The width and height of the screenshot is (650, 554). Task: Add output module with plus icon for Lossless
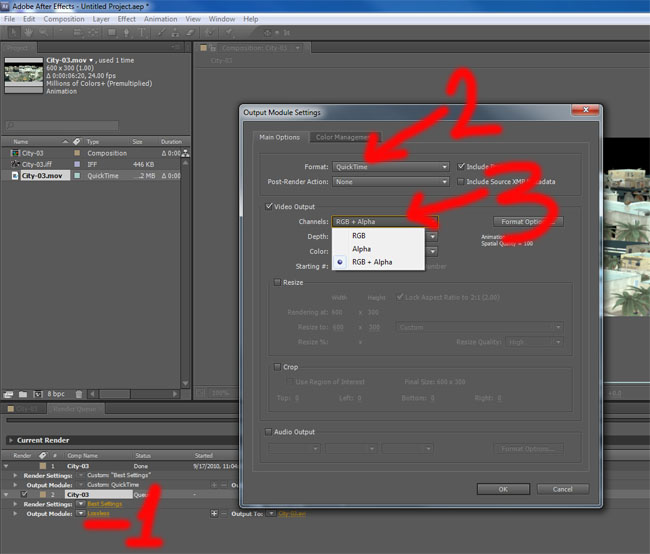point(214,514)
